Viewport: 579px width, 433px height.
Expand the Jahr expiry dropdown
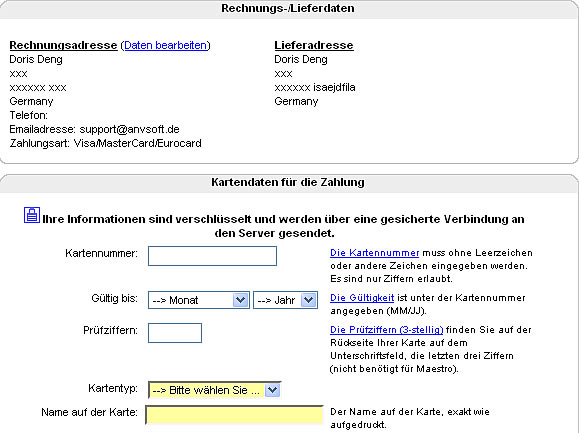pos(285,300)
